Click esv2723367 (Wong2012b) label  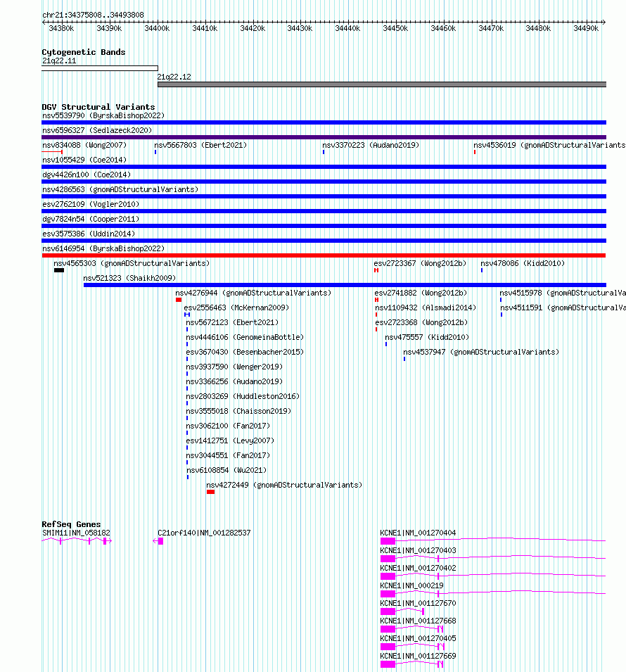pyautogui.click(x=420, y=264)
